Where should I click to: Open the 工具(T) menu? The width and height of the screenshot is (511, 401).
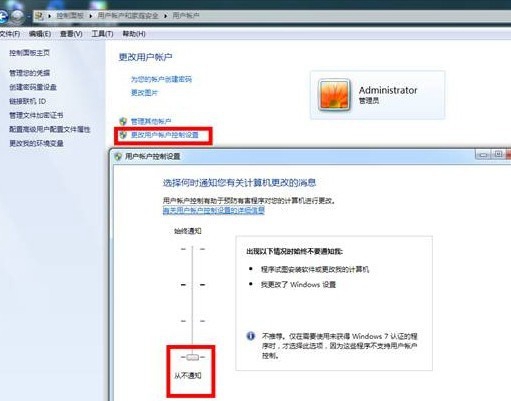point(102,34)
